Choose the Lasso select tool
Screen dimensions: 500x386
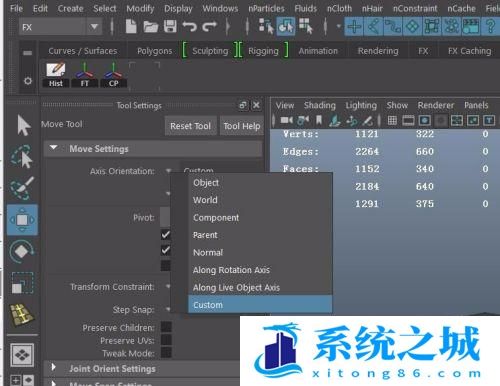pos(22,156)
